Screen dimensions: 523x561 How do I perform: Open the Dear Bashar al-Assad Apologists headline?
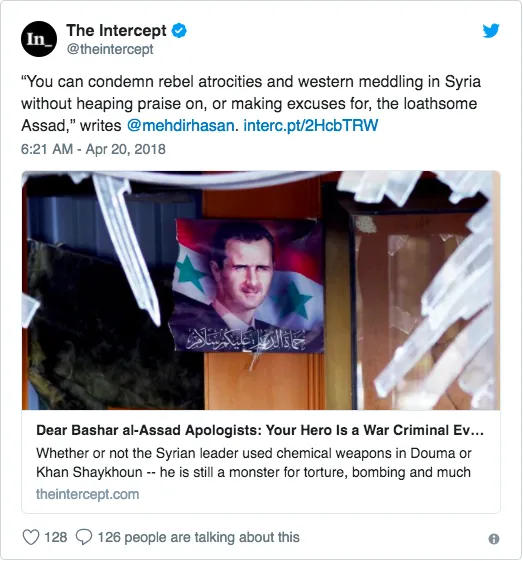click(x=260, y=430)
